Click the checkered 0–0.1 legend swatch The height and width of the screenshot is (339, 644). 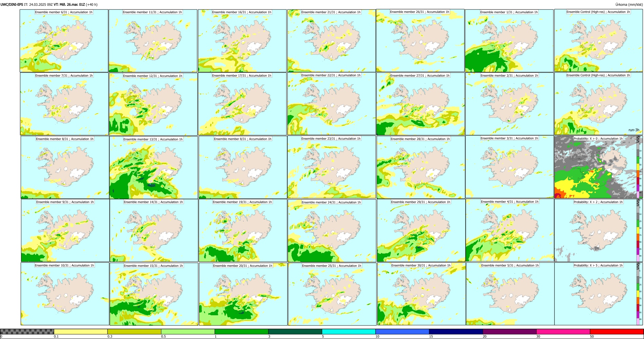point(27,332)
